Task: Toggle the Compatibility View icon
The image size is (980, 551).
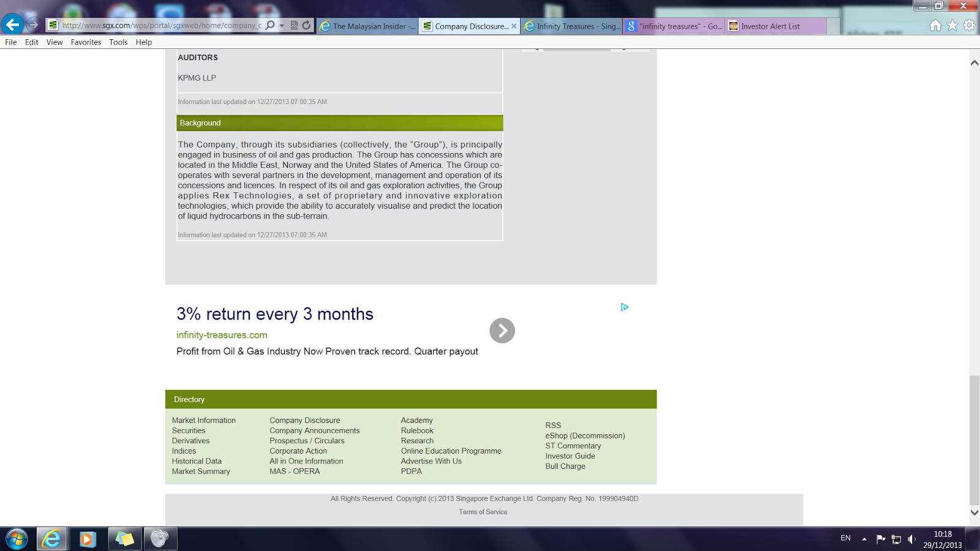Action: point(294,25)
